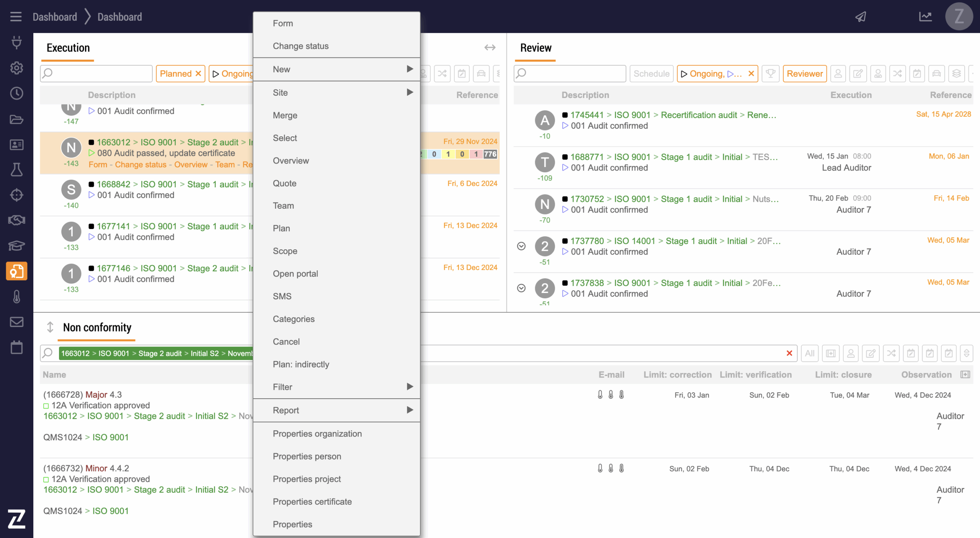Click the gray 776 count badge
The width and height of the screenshot is (980, 538).
coord(490,154)
